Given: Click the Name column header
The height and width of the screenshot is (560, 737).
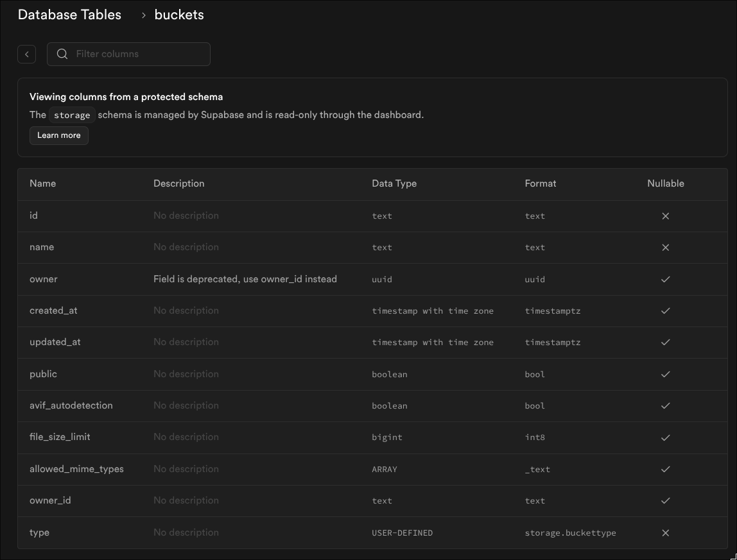Looking at the screenshot, I should point(43,183).
